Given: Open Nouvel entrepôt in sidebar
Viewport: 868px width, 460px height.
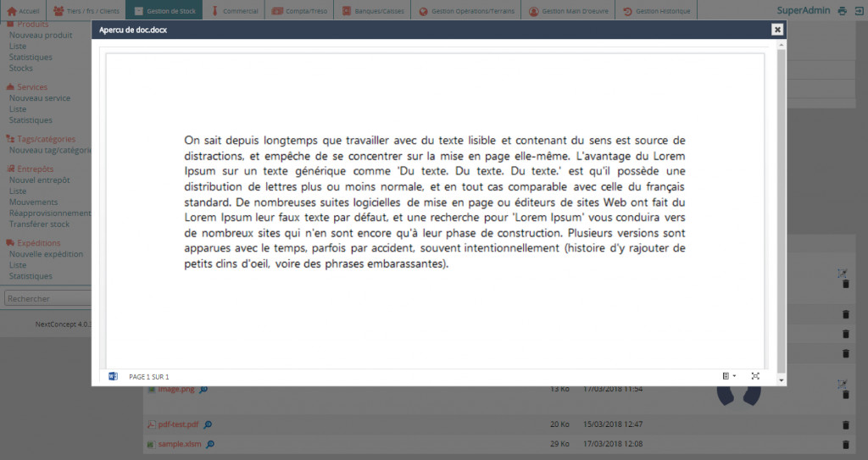Looking at the screenshot, I should [39, 180].
